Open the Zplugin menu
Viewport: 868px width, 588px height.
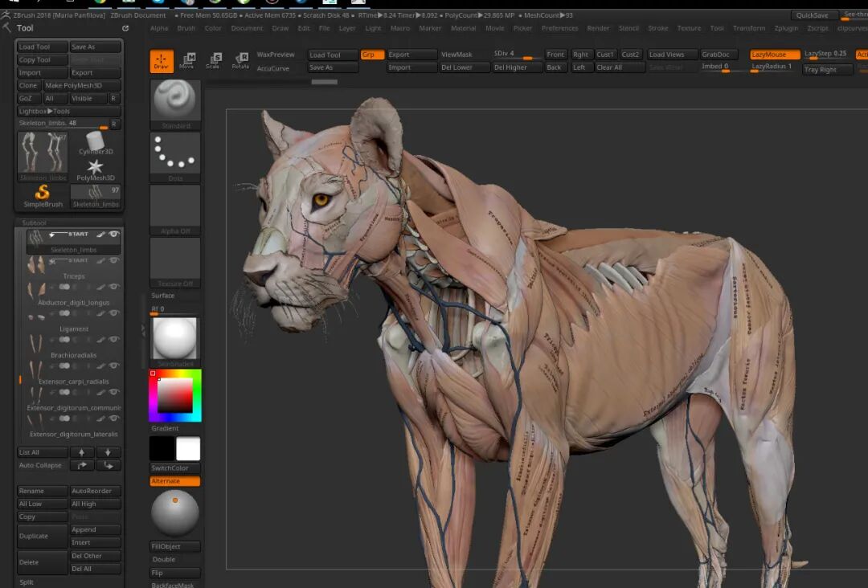tap(786, 28)
